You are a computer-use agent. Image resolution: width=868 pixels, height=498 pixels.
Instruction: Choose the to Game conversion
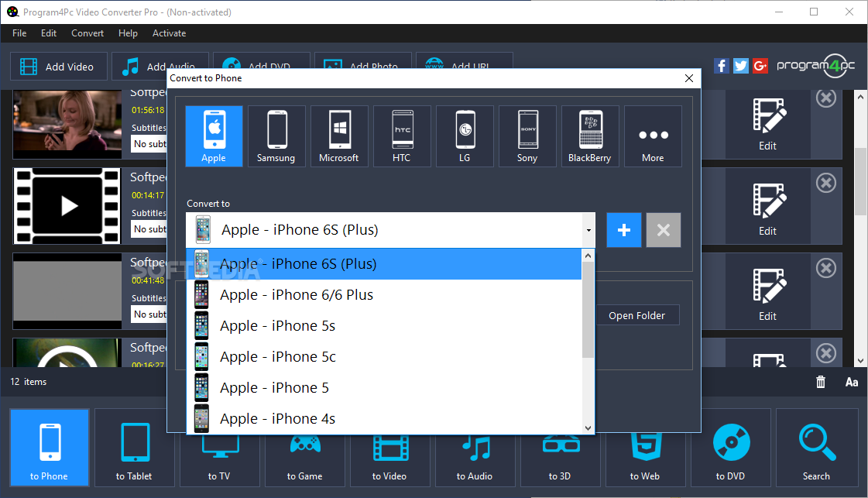click(305, 460)
